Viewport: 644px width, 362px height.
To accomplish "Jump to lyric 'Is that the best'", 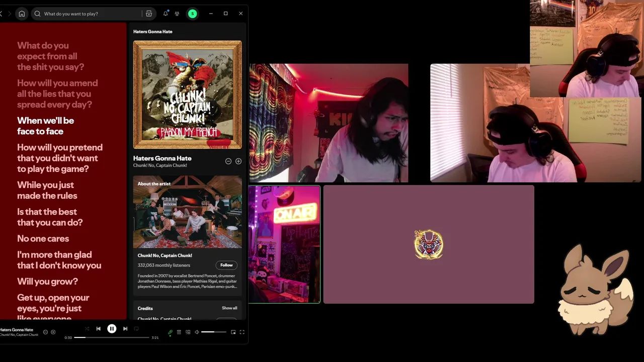I will (x=50, y=217).
